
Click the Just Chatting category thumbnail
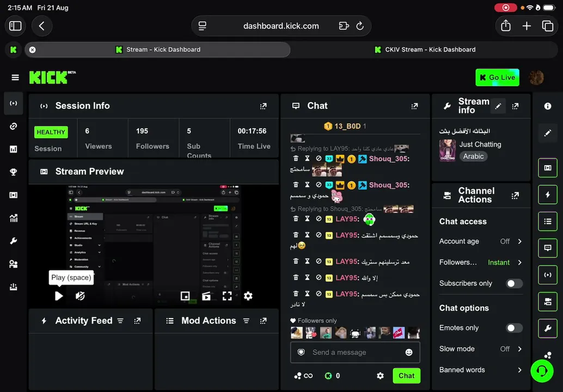click(448, 150)
